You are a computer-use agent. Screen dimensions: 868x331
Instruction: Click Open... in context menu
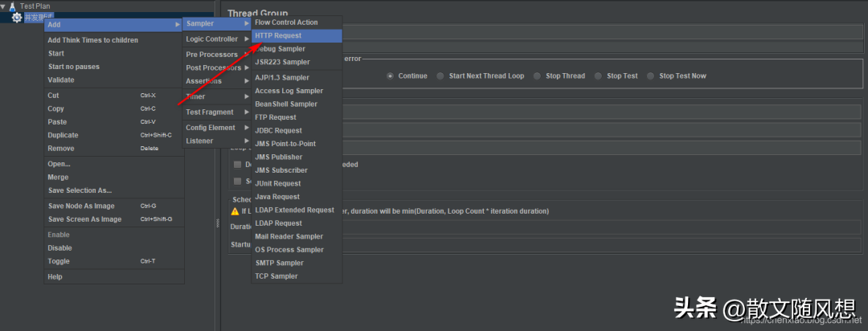113,164
